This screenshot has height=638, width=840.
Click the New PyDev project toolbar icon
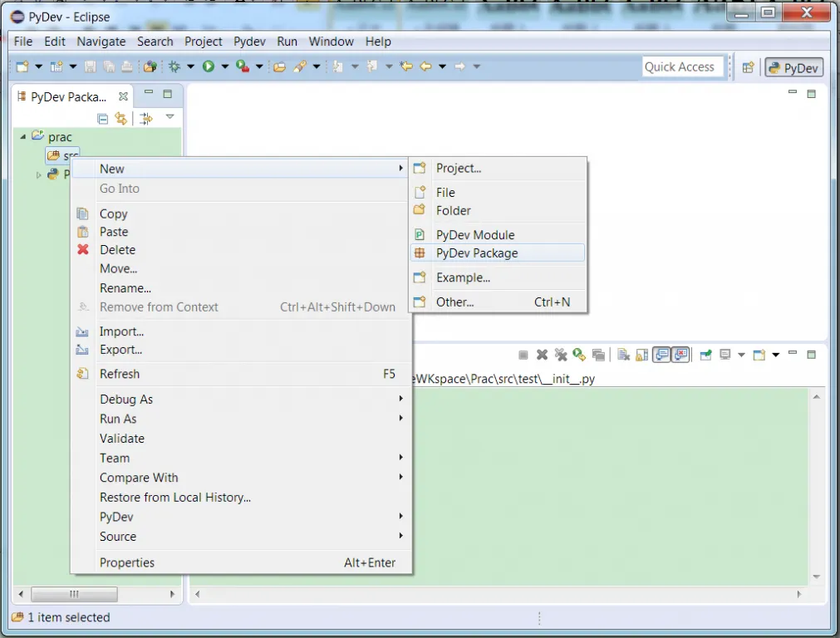click(x=56, y=66)
